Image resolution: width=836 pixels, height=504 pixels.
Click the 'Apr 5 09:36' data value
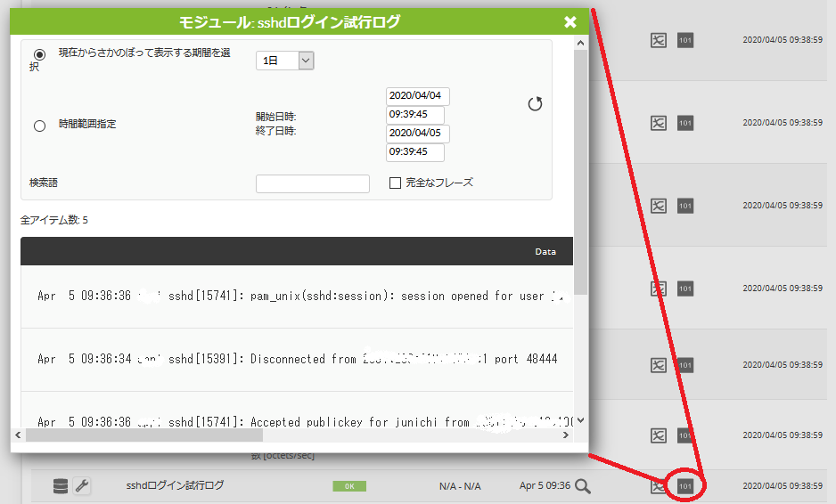(x=545, y=485)
